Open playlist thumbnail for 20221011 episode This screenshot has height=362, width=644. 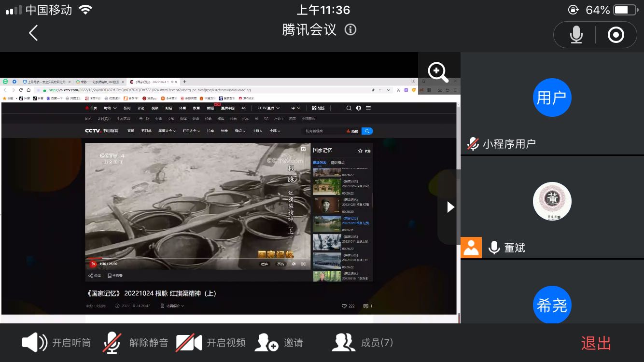pyautogui.click(x=327, y=242)
